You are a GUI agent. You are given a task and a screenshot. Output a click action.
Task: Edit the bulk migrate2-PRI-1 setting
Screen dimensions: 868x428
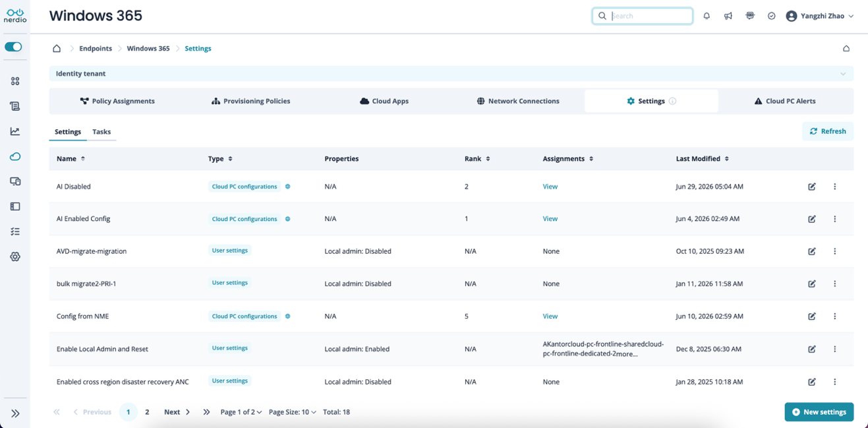[812, 284]
